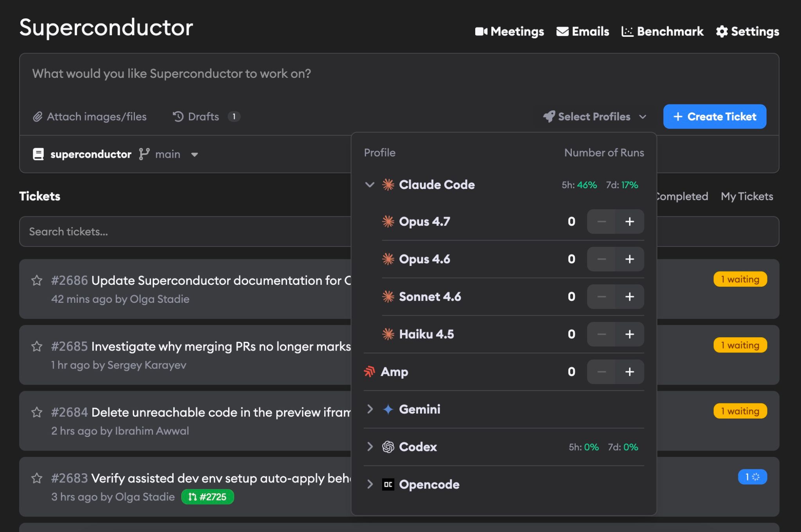This screenshot has width=801, height=532.
Task: Switch to the Completed tab
Action: [683, 196]
